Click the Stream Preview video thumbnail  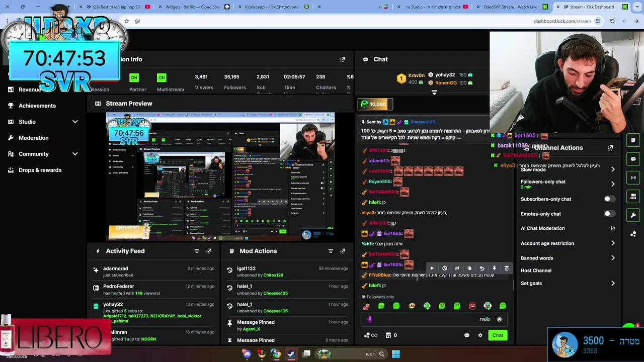tap(220, 176)
